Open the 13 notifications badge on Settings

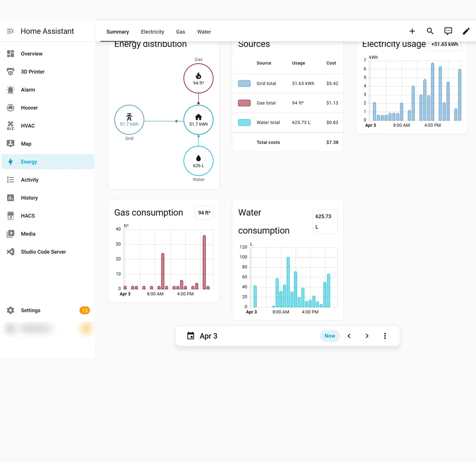pyautogui.click(x=84, y=311)
